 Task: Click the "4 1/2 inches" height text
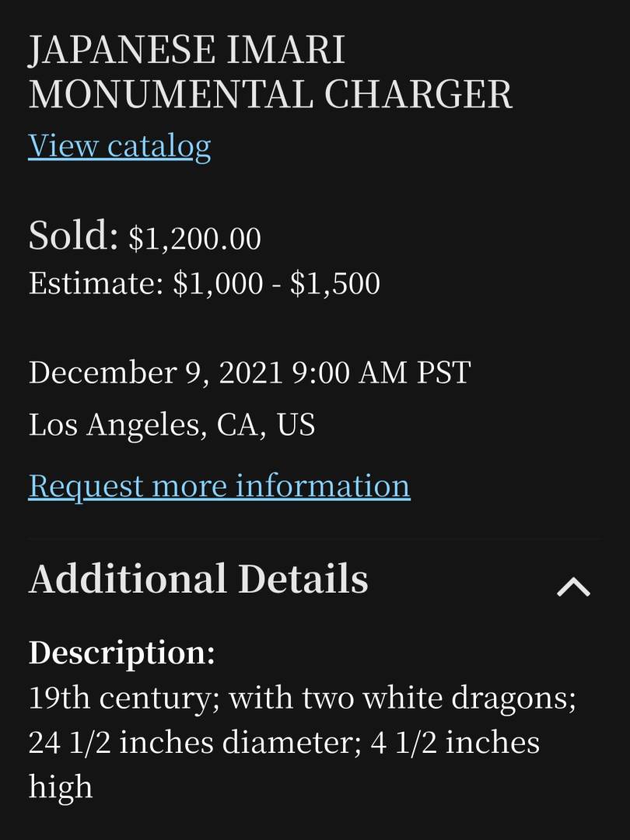(x=455, y=742)
